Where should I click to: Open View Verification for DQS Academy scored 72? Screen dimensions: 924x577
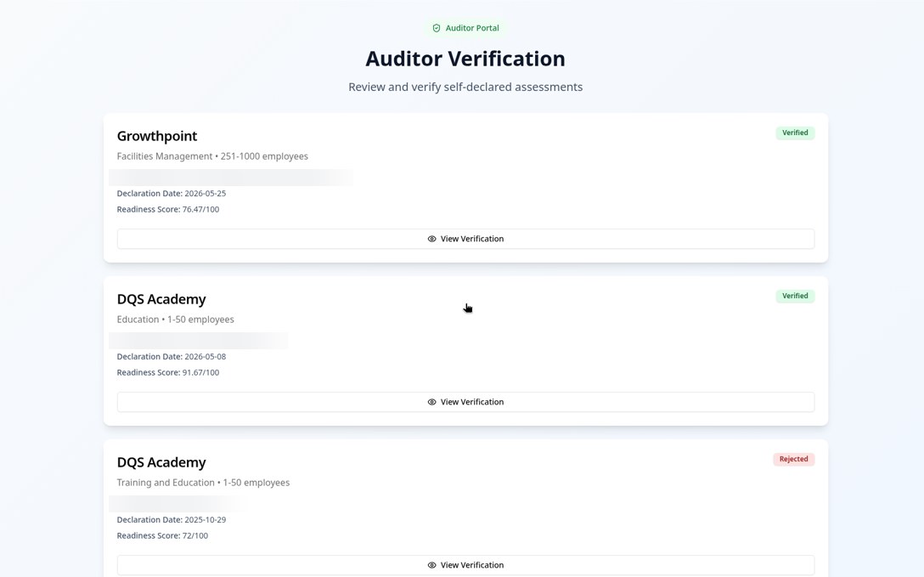coord(465,565)
